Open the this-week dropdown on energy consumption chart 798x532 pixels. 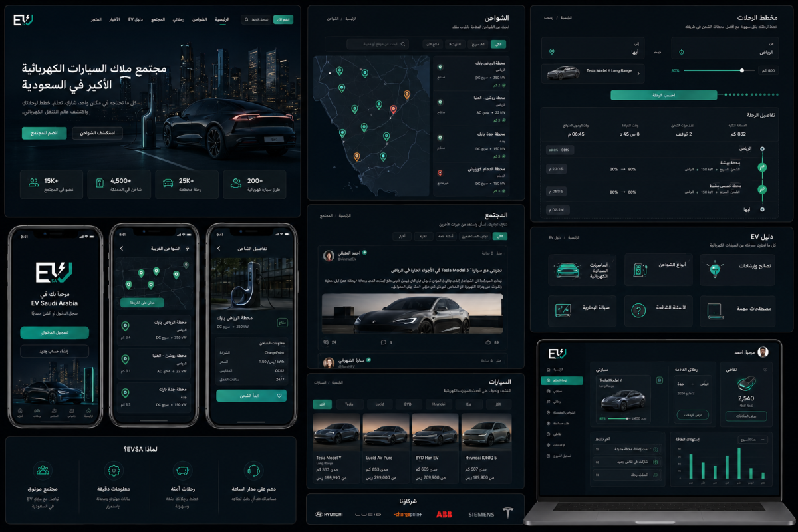pos(753,440)
